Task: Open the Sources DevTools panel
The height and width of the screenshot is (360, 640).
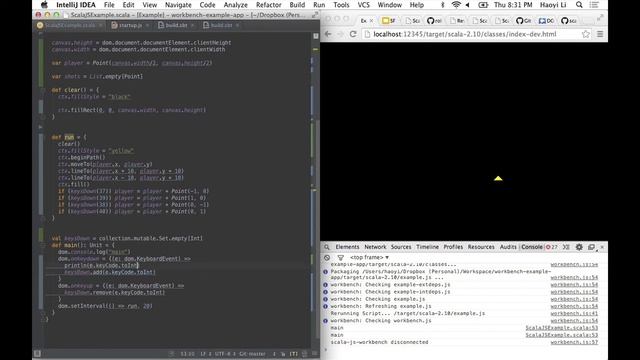Action: (401, 247)
